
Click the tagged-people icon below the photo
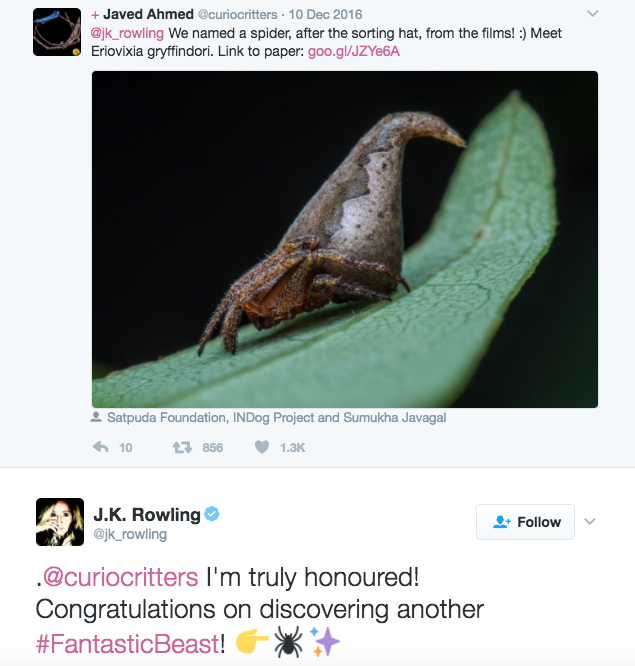pos(96,417)
